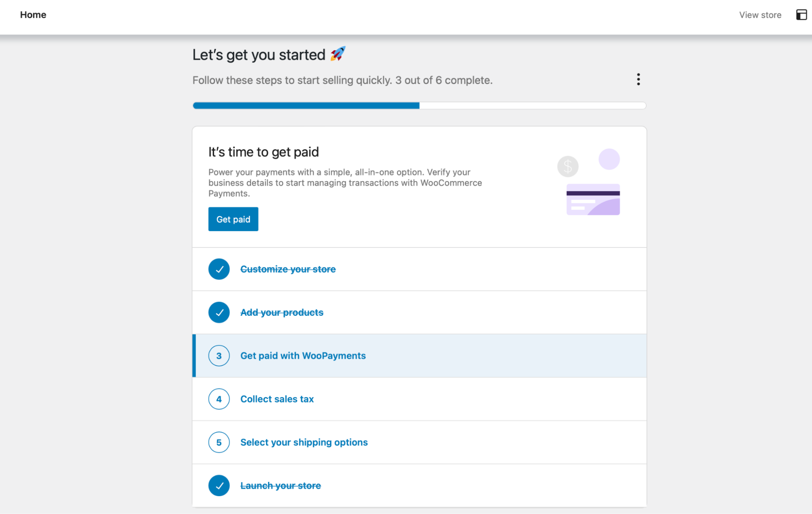The image size is (812, 514).
Task: Expand the Collect sales tax task
Action: [419, 399]
